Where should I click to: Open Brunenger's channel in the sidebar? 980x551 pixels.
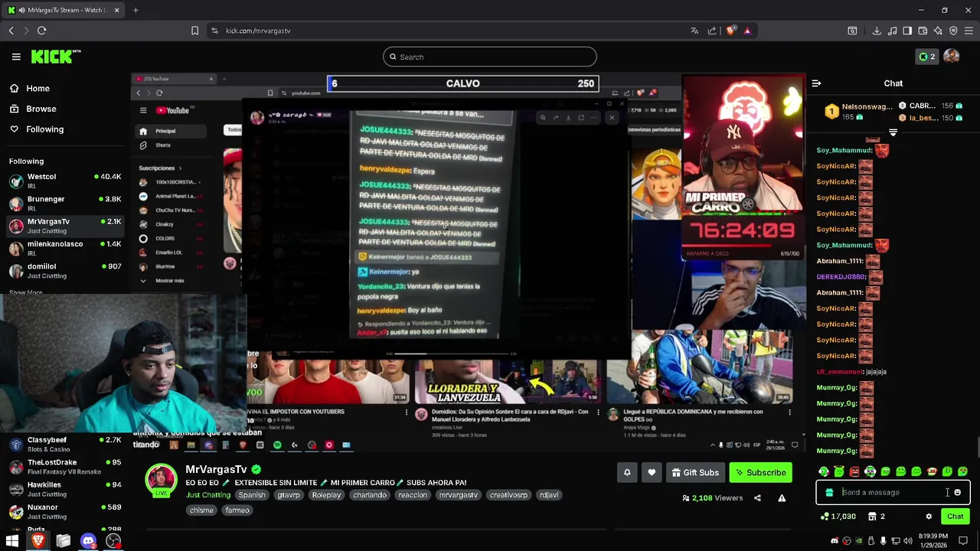point(64,204)
